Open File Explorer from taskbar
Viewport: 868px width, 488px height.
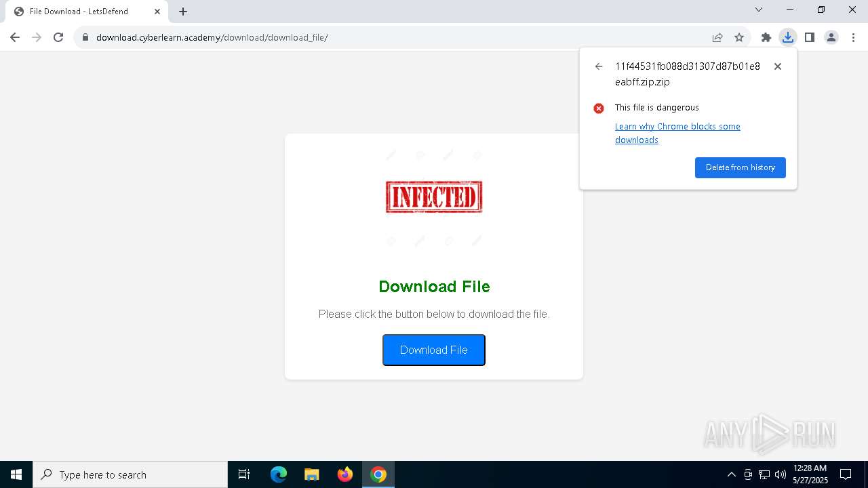pyautogui.click(x=312, y=474)
